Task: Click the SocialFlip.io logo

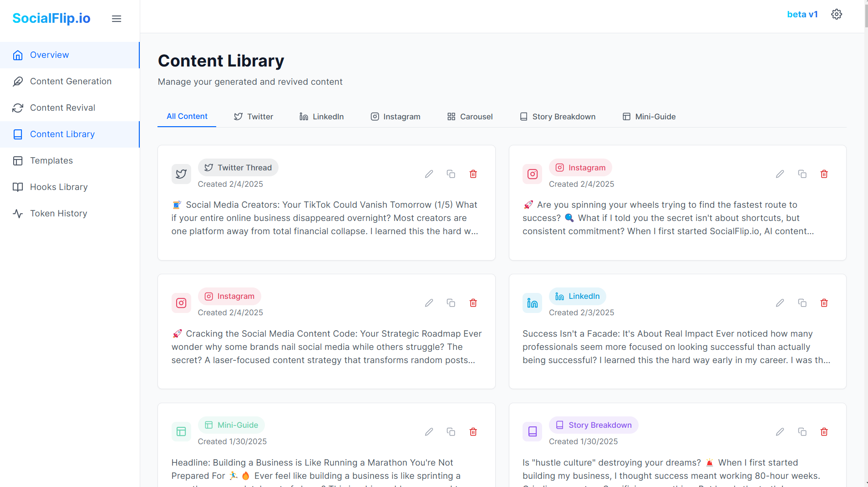Action: coord(51,18)
